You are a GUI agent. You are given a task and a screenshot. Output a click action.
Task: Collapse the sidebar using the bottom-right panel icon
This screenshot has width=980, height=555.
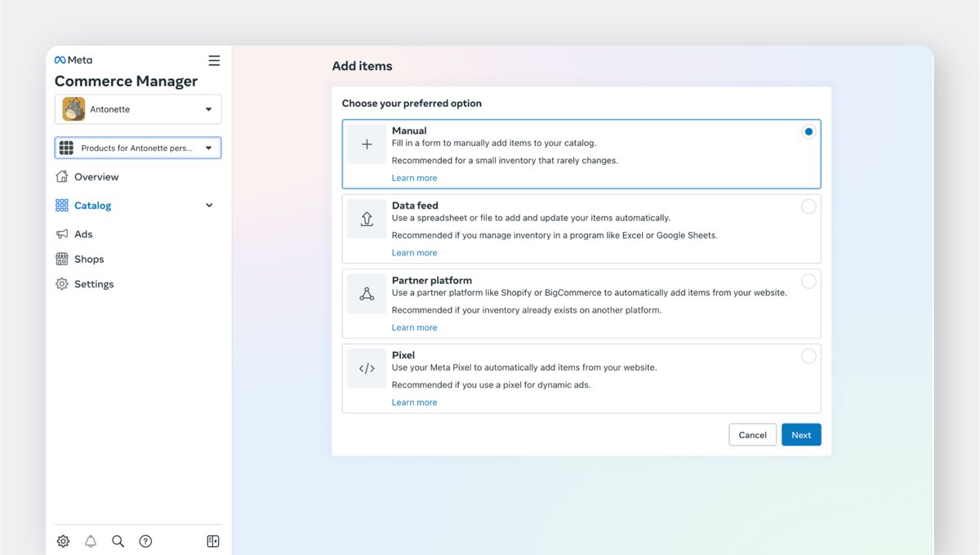point(212,541)
